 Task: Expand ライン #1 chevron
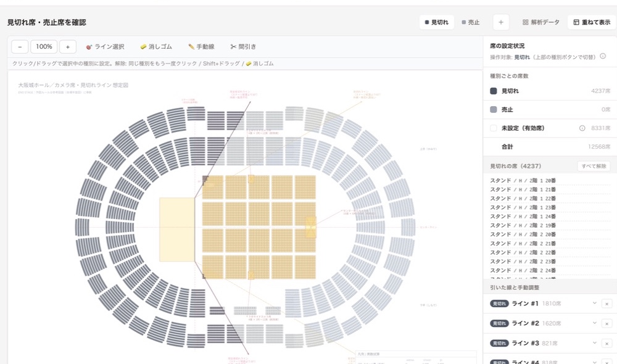coord(595,303)
